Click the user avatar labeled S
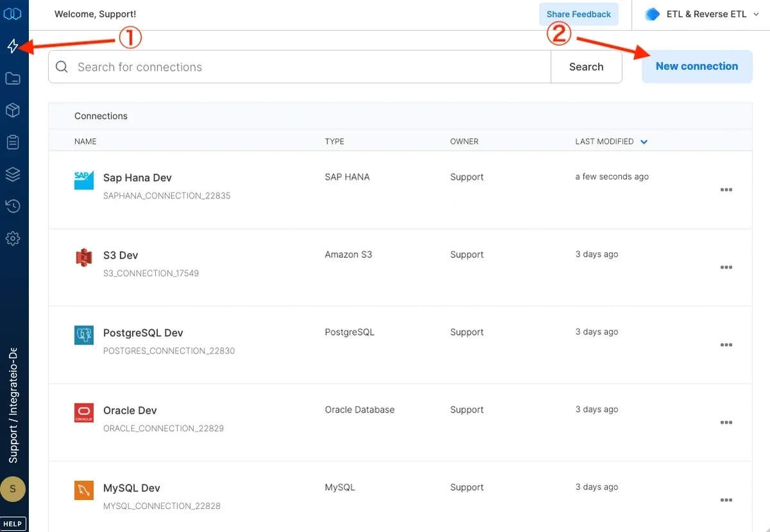 [x=13, y=489]
